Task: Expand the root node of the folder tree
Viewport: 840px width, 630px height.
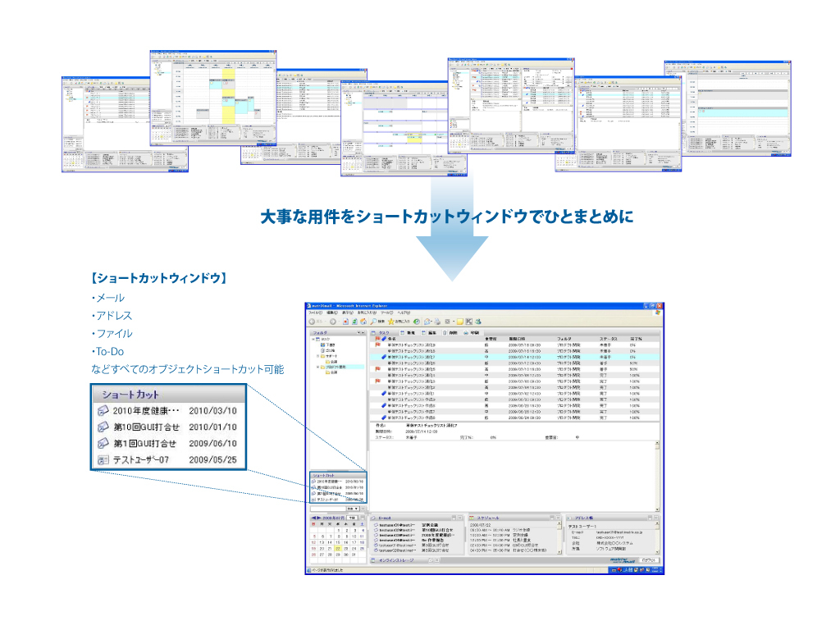Action: coord(313,339)
